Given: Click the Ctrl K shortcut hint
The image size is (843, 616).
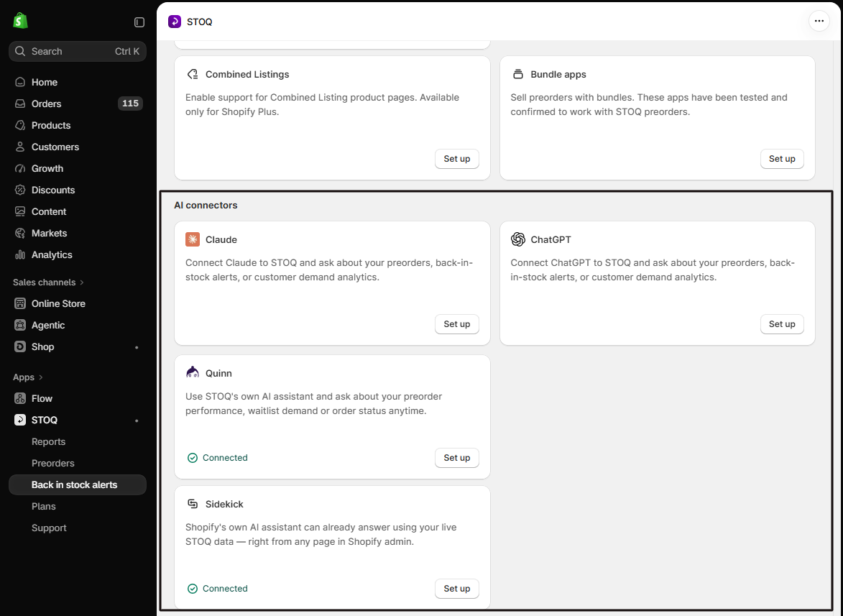Looking at the screenshot, I should [x=127, y=51].
